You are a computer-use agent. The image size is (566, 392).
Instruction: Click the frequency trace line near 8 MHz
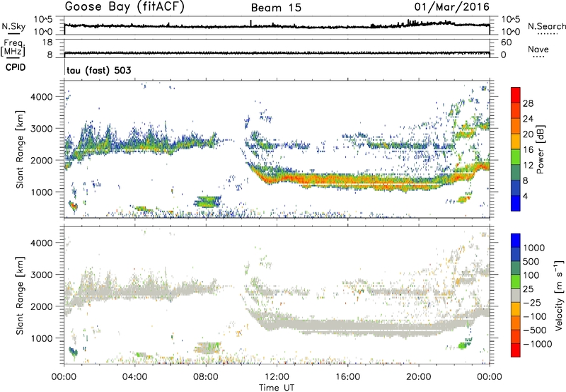(277, 53)
